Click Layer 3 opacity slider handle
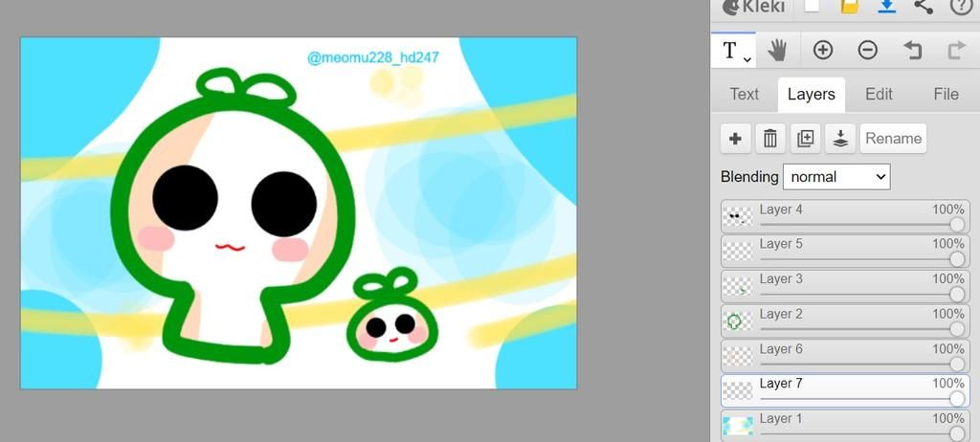980x442 pixels. (957, 294)
